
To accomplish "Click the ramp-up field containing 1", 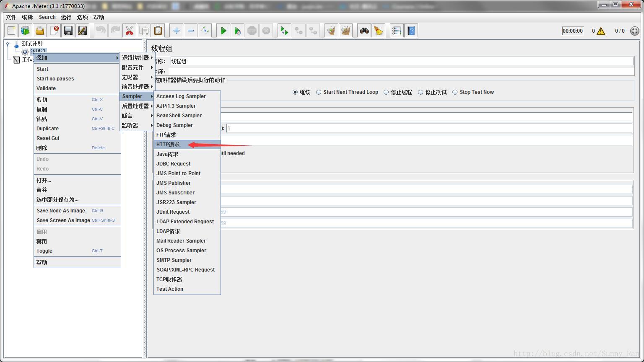I will (x=429, y=128).
